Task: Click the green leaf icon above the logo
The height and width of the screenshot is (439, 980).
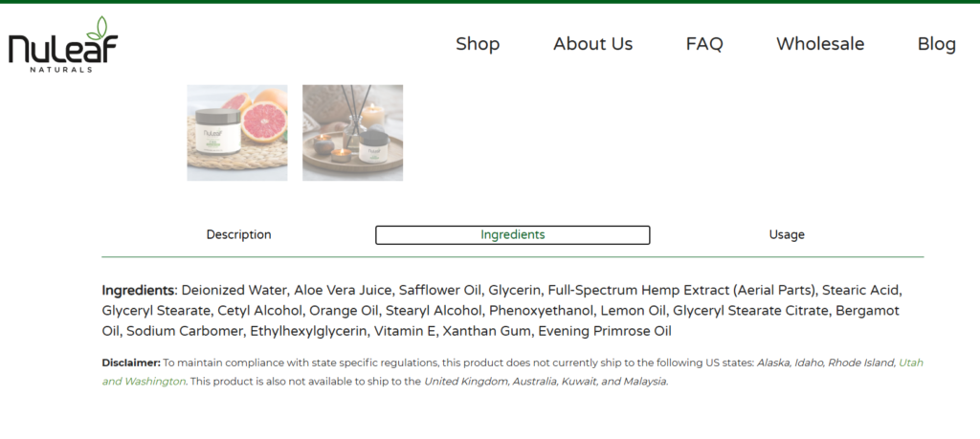Action: [99, 28]
